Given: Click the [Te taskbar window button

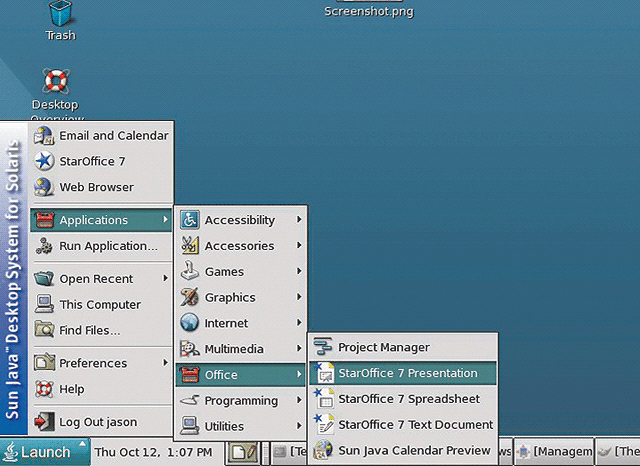Looking at the screenshot, I should 289,451.
